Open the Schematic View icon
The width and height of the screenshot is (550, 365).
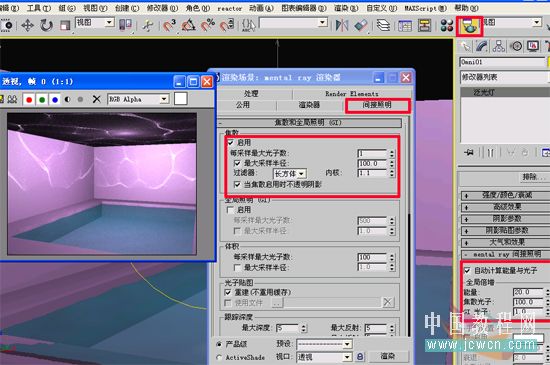(424, 25)
